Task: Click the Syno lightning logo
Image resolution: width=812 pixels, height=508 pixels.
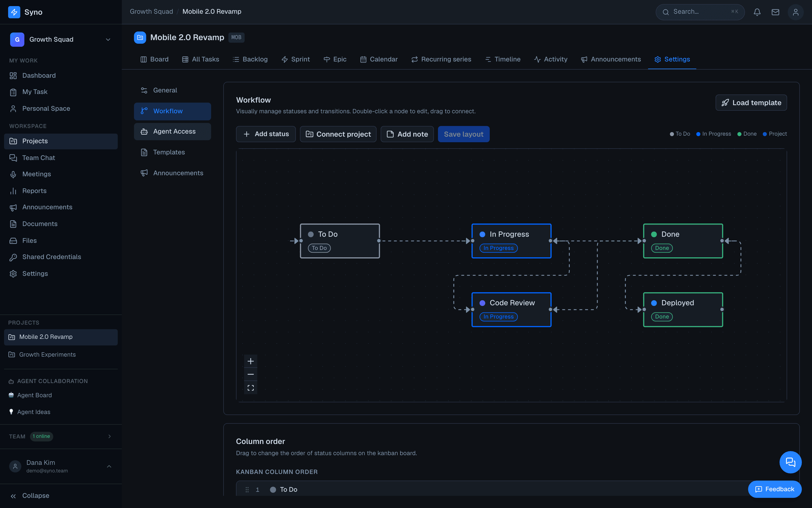Action: [14, 12]
